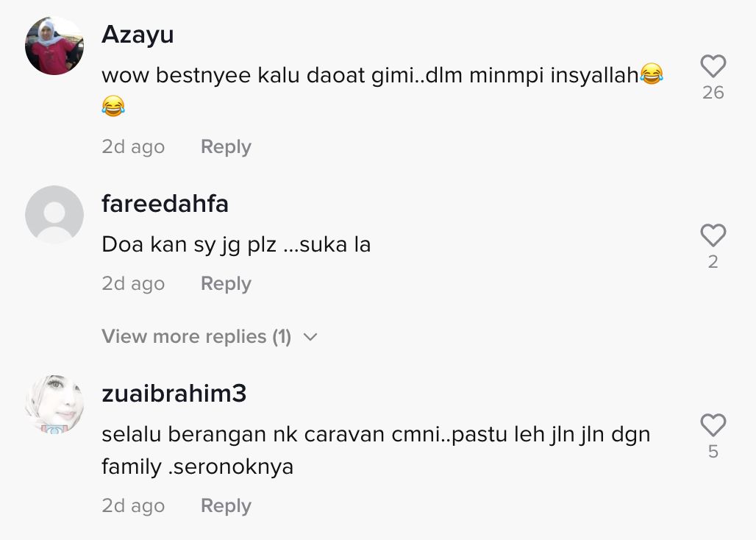Click the chevron next to View more replies
Screen dimensions: 756x540
[310, 337]
